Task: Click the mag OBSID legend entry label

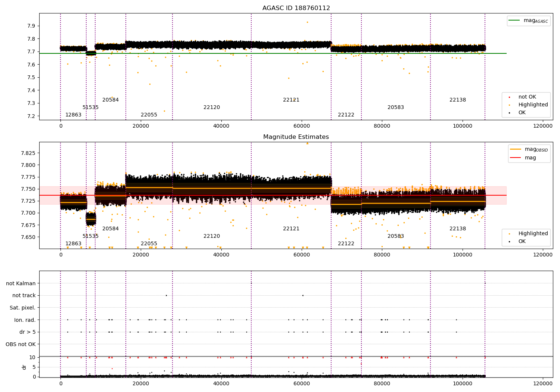Action: [536, 150]
